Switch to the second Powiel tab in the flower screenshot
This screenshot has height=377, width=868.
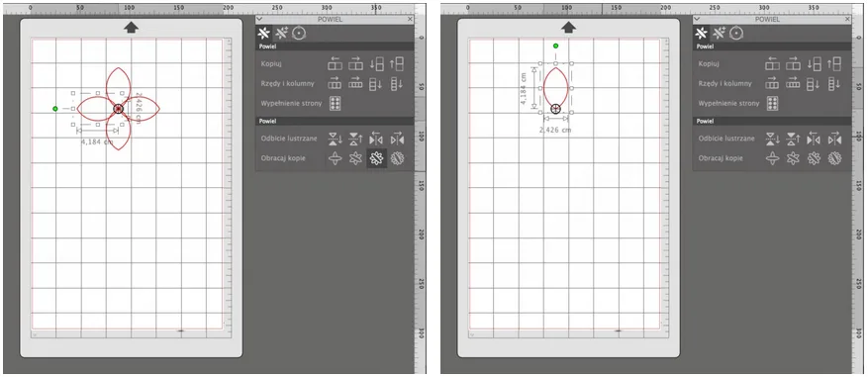[282, 34]
